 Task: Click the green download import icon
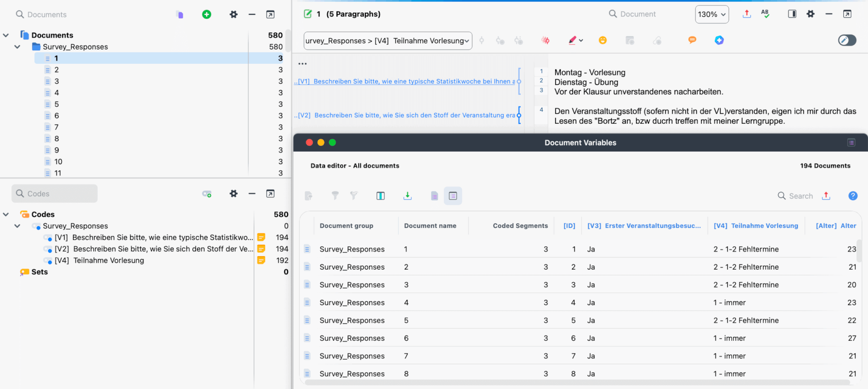[407, 196]
